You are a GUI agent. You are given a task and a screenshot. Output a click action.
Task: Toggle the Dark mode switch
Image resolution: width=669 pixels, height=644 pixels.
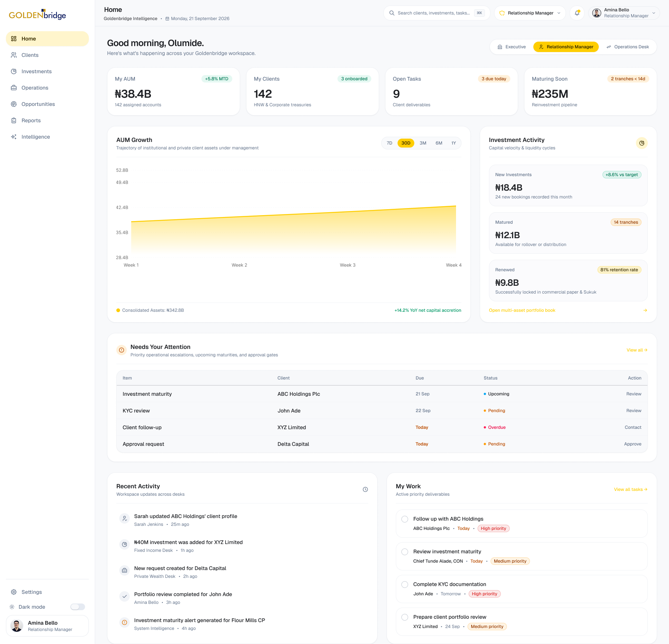coord(78,607)
